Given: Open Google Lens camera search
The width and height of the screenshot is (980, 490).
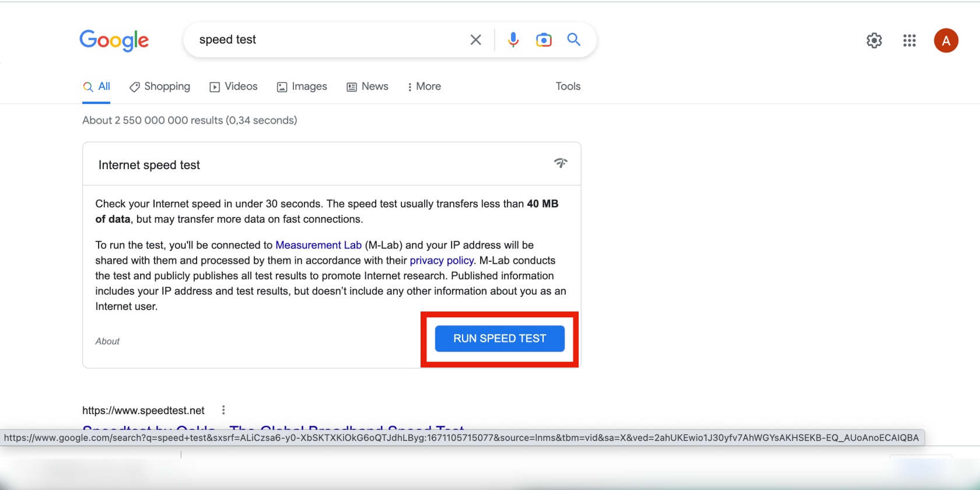Looking at the screenshot, I should (544, 40).
